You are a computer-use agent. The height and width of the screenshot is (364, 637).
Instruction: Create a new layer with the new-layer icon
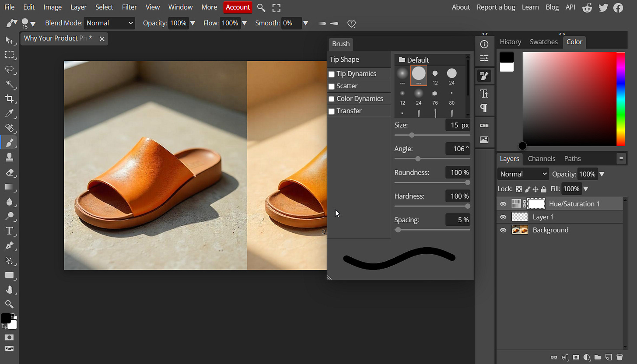pyautogui.click(x=609, y=357)
